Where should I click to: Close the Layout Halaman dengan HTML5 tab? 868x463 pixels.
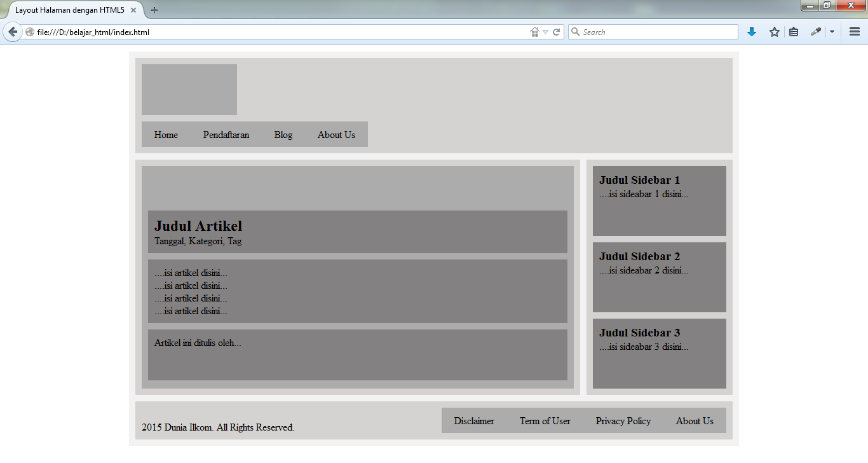133,10
